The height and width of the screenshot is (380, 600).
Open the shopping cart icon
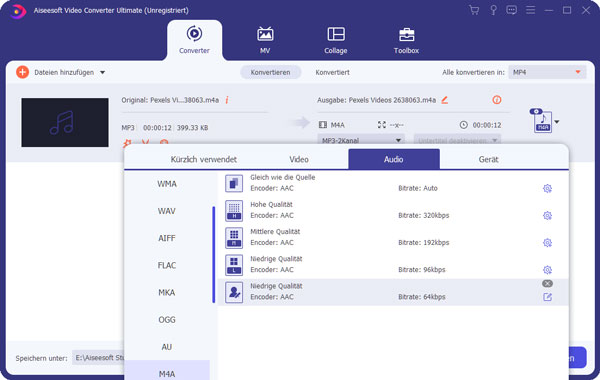click(x=474, y=10)
